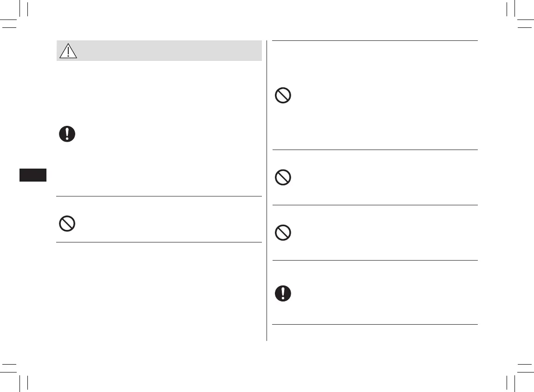Click the black section tab on the left margin

[x=33, y=176]
